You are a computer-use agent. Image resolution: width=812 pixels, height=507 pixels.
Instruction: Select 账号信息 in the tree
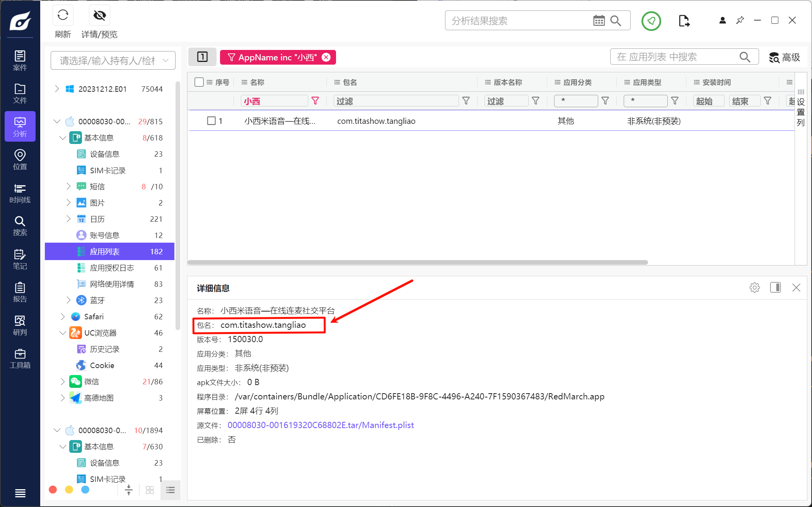point(104,235)
